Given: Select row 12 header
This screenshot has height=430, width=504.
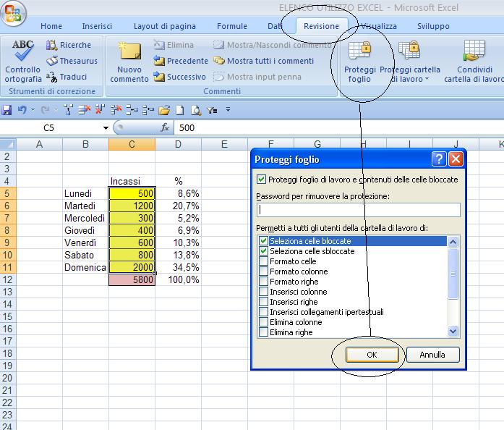Looking at the screenshot, I should (x=8, y=279).
